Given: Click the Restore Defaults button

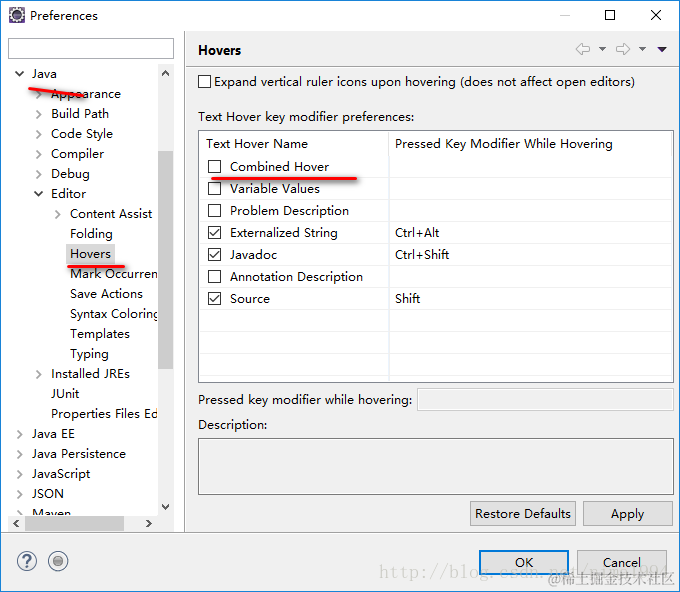Looking at the screenshot, I should [x=523, y=514].
